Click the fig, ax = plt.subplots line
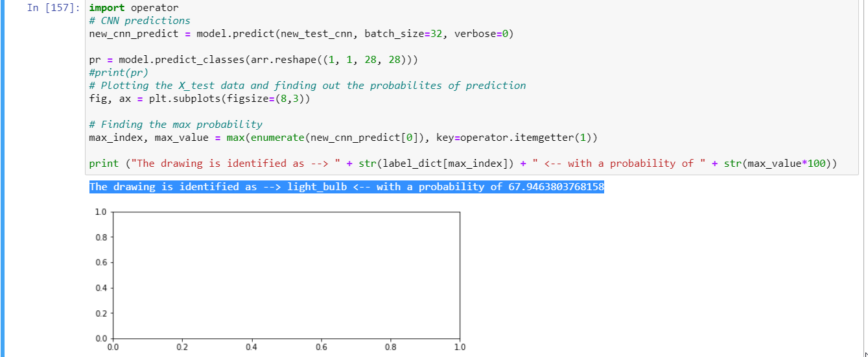 200,99
